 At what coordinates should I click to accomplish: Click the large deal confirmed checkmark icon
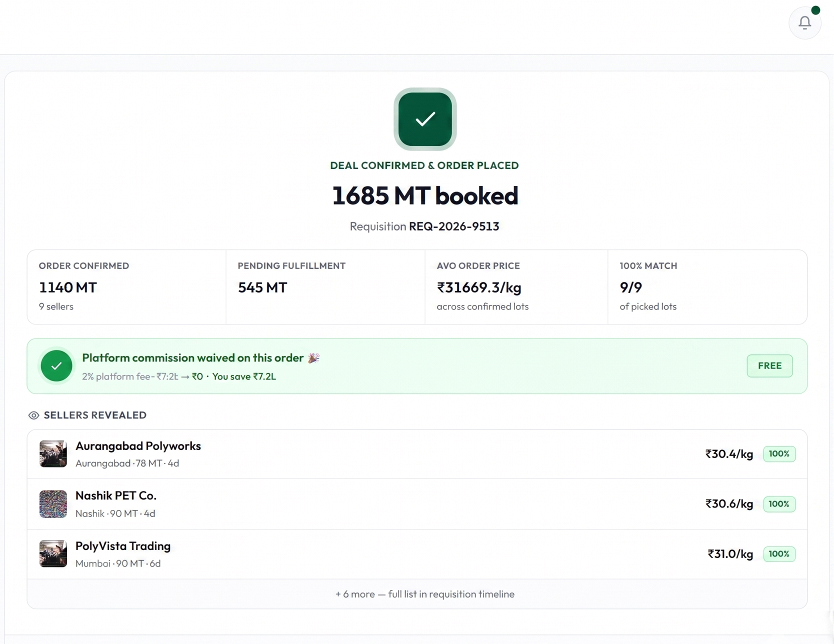click(425, 119)
